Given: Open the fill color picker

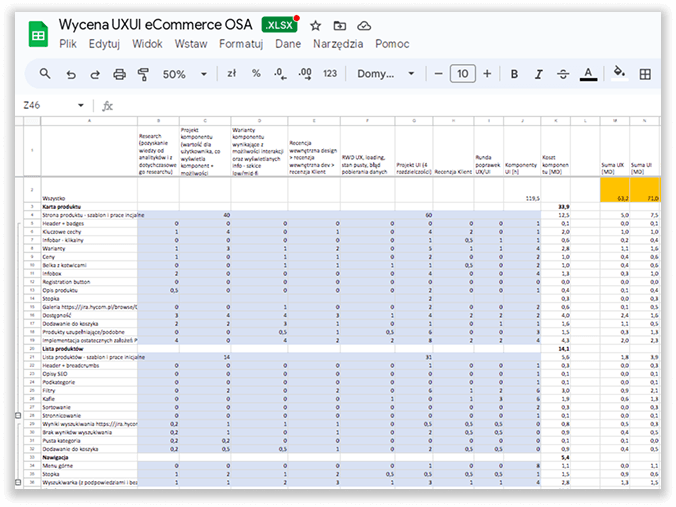Looking at the screenshot, I should pyautogui.click(x=620, y=73).
